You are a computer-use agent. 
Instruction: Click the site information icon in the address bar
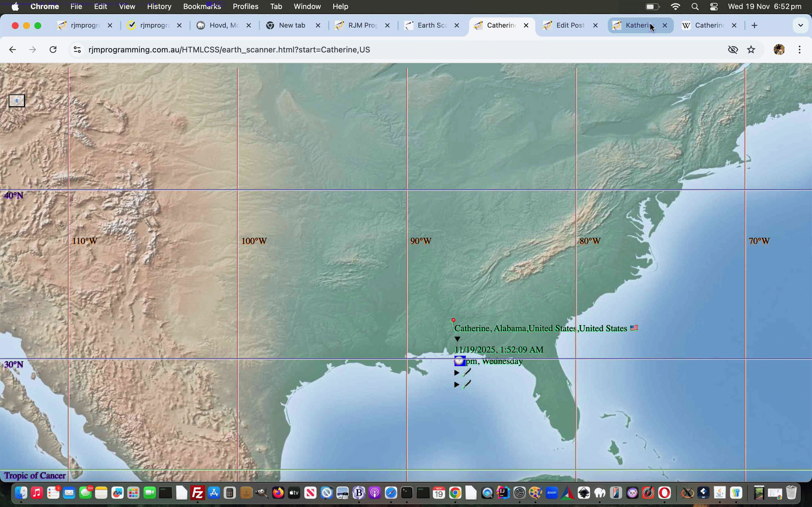coord(77,49)
